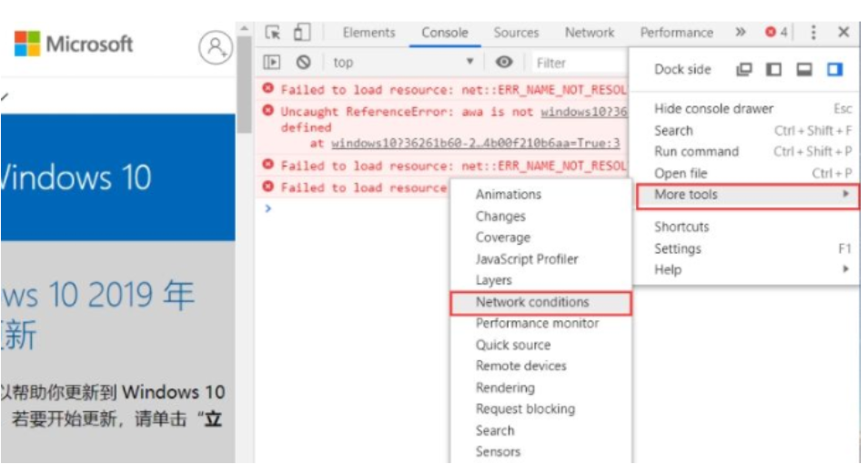Open the top JavaScript context dropdown
The width and height of the screenshot is (868, 464).
coord(403,63)
